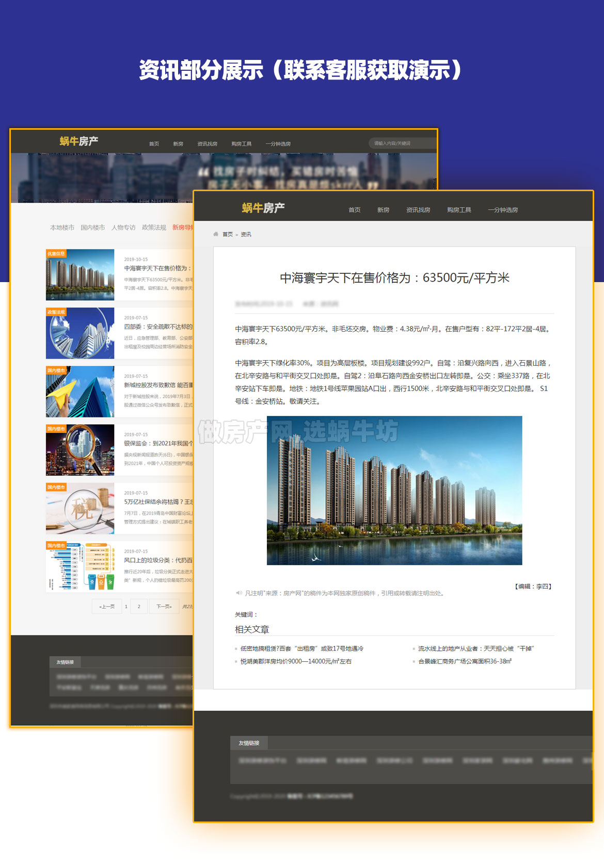Select the 友情链接 tab in front window footer
Image resolution: width=604 pixels, height=868 pixels.
(x=249, y=743)
